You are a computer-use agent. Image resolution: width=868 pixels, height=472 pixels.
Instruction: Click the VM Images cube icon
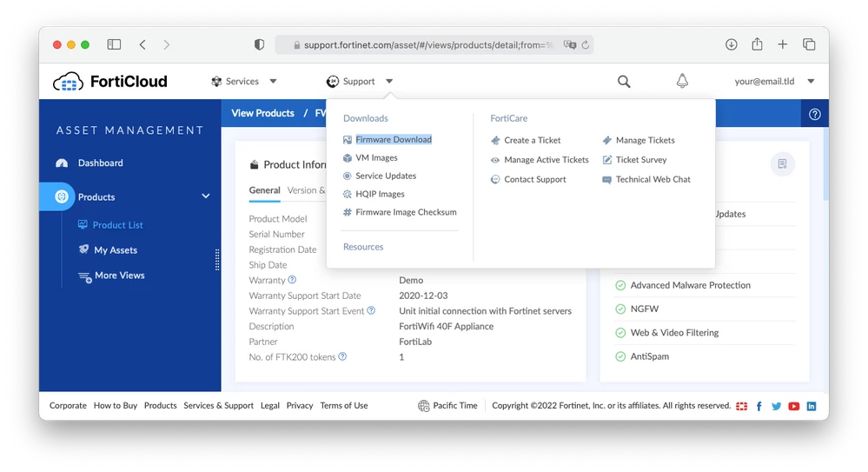347,158
